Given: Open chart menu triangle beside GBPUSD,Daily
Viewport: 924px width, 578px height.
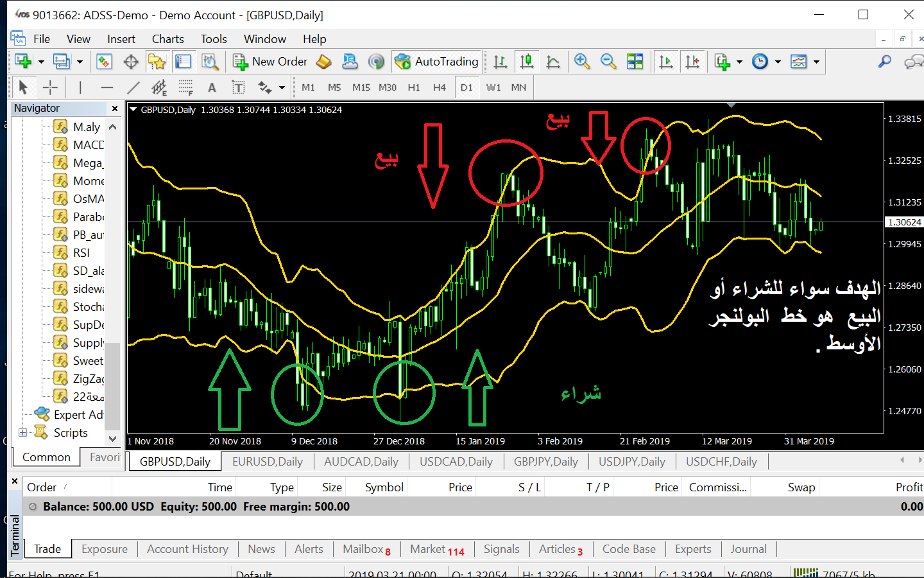Looking at the screenshot, I should (x=133, y=110).
